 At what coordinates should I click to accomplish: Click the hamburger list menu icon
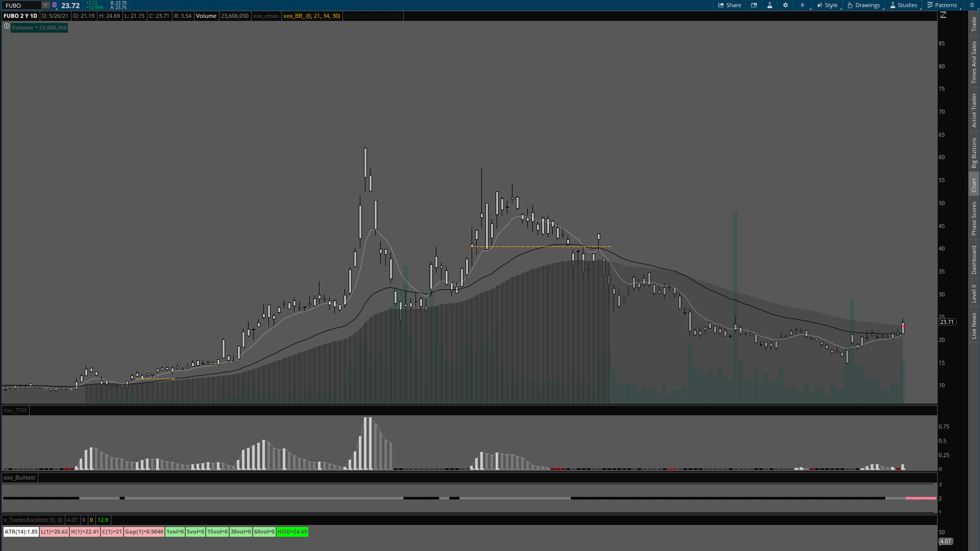pos(972,5)
